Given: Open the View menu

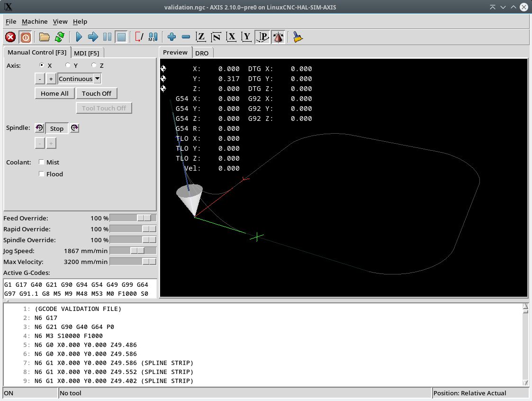Looking at the screenshot, I should [60, 21].
